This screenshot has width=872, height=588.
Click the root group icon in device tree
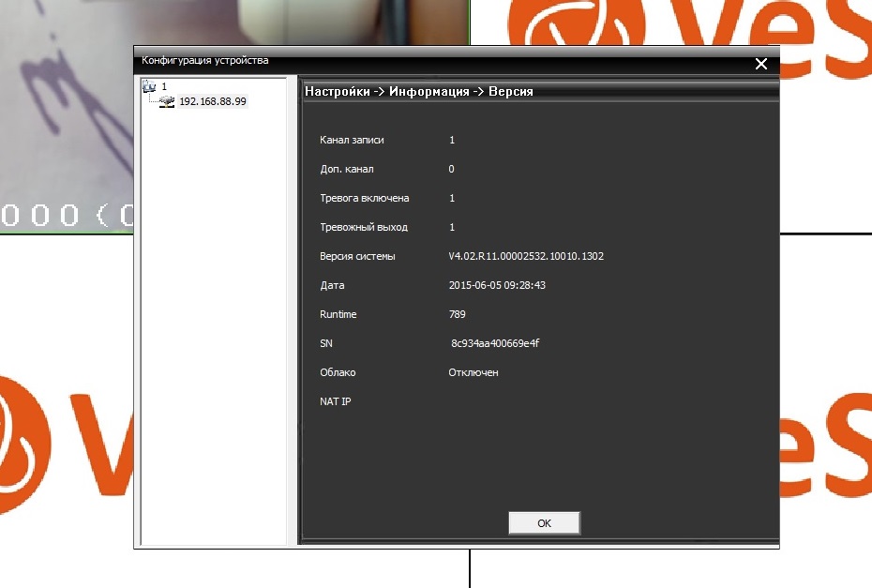(x=148, y=86)
